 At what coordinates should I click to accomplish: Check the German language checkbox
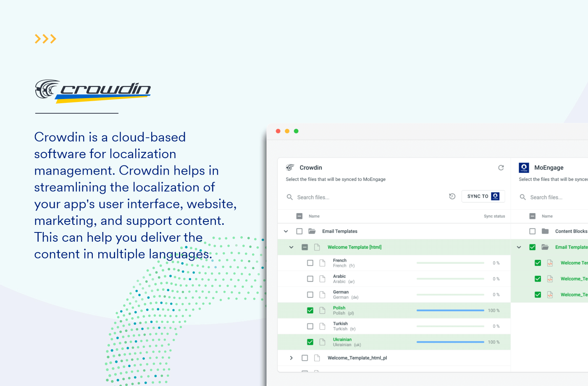pos(310,295)
